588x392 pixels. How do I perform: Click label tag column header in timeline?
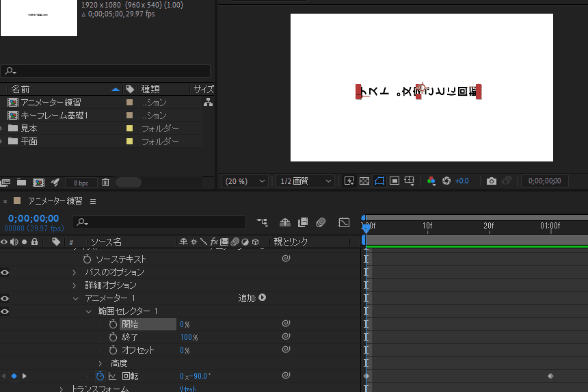click(56, 242)
